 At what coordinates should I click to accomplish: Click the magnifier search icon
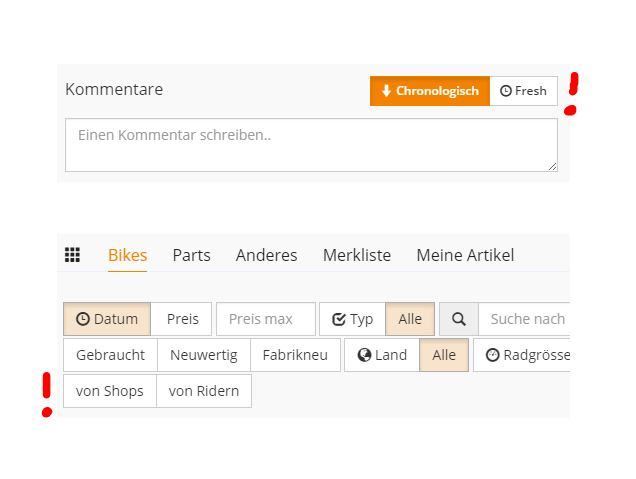pos(459,319)
